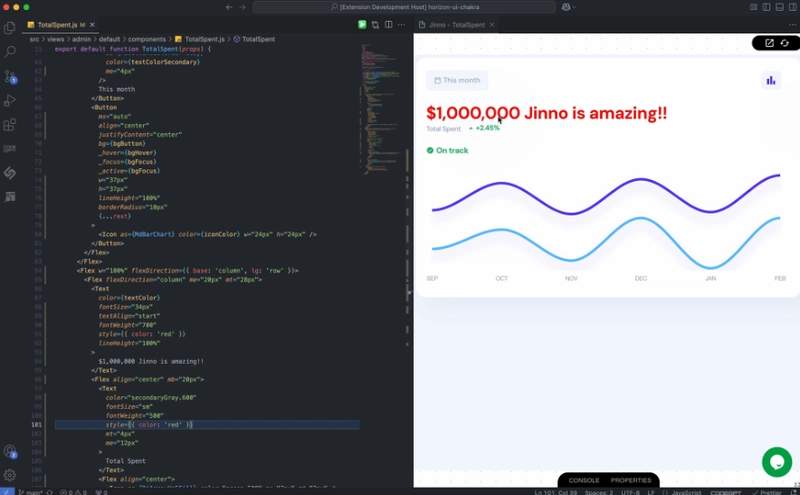Click the red '$1,000,000 Jinno is amazing!!' heading

[546, 113]
